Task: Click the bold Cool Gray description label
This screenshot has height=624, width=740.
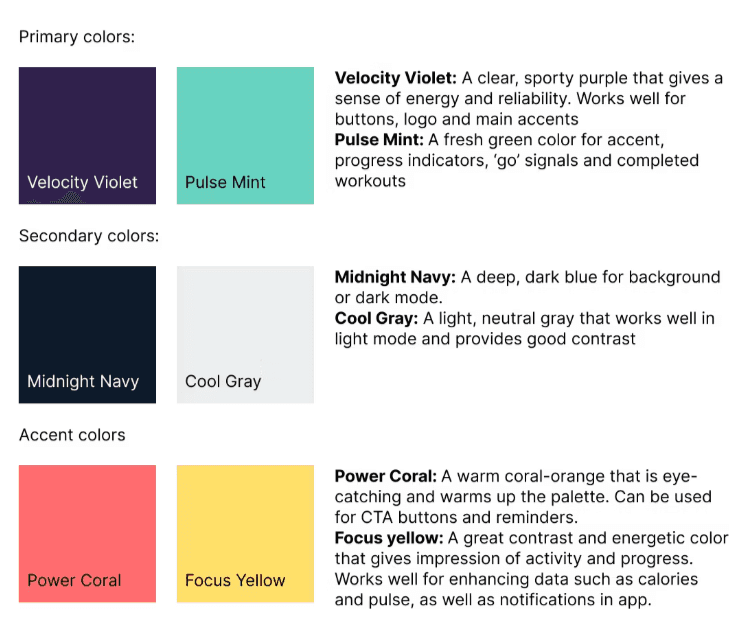Action: click(x=376, y=319)
